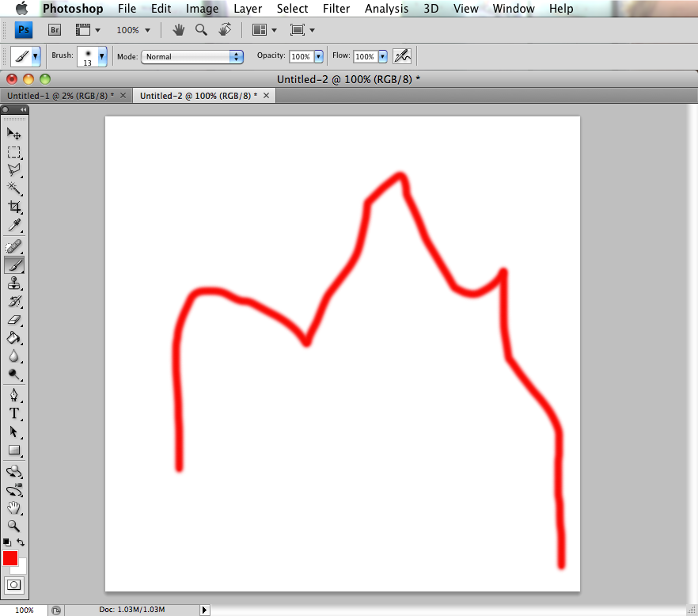This screenshot has height=616, width=698.
Task: Open the Layer menu
Action: (248, 9)
